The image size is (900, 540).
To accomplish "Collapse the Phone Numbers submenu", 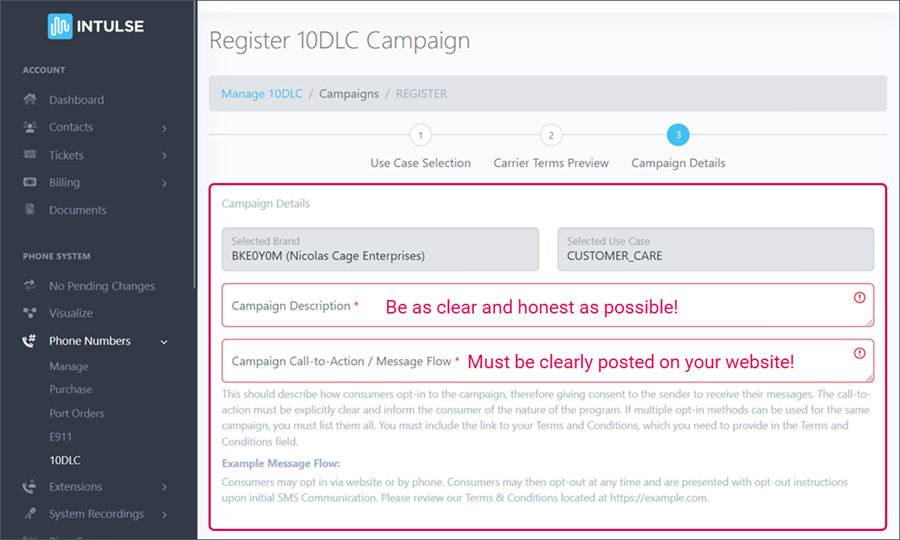I will [164, 342].
